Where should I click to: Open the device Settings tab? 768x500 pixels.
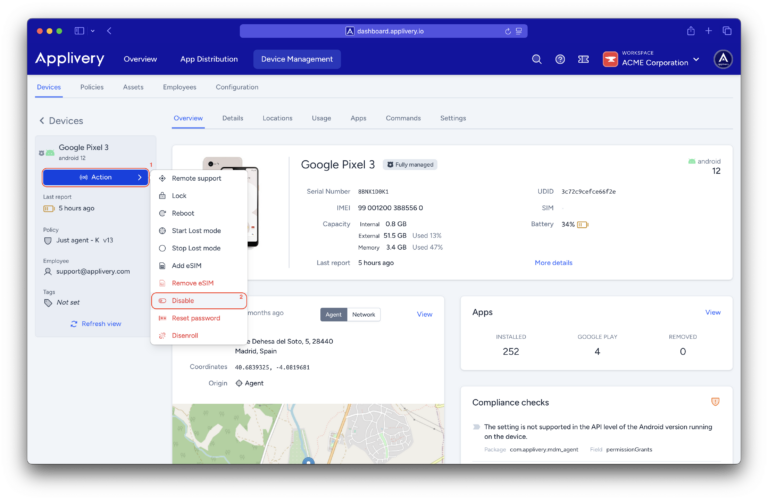coord(453,118)
